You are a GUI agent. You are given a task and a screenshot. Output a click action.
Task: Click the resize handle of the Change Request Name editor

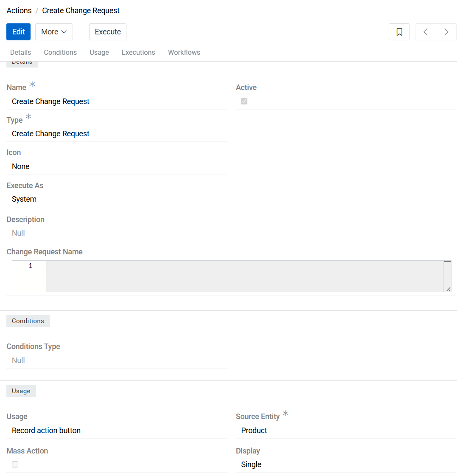[448, 290]
